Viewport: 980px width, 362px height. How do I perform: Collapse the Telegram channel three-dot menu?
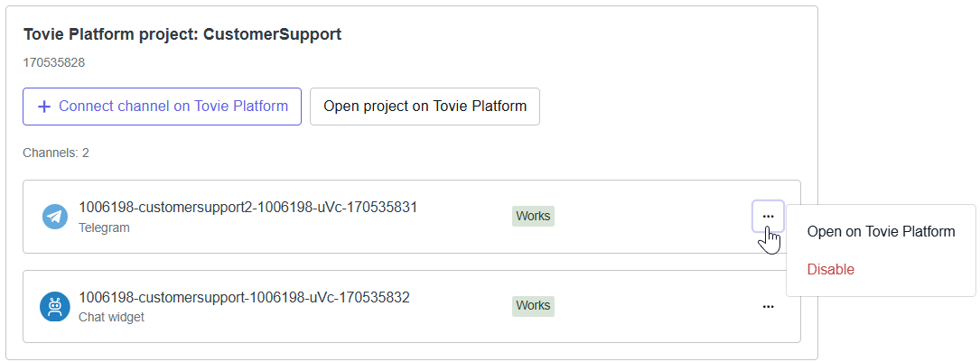click(x=768, y=217)
